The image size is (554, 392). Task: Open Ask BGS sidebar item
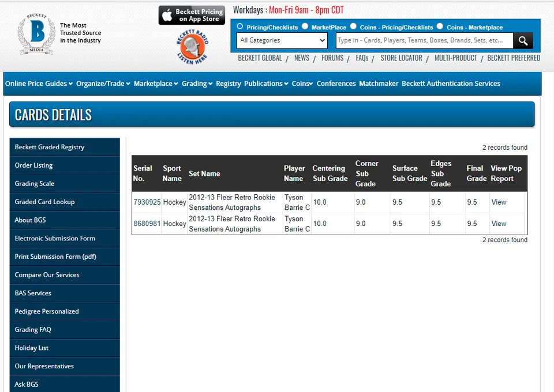(x=65, y=384)
